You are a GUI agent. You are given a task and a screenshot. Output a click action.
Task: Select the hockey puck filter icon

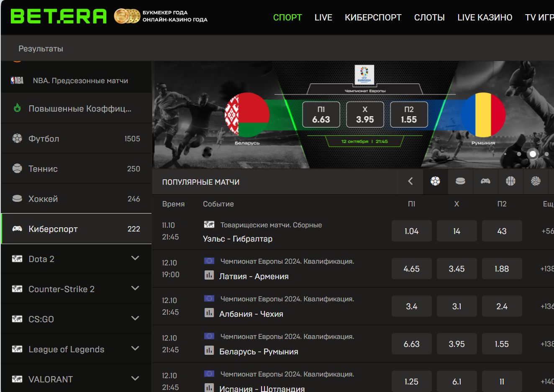460,181
